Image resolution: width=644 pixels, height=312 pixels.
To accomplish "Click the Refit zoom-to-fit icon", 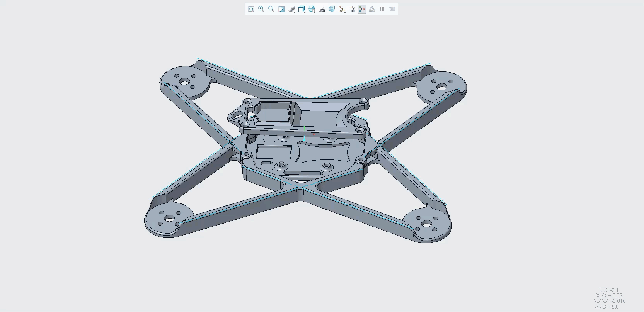I will pyautogui.click(x=251, y=9).
